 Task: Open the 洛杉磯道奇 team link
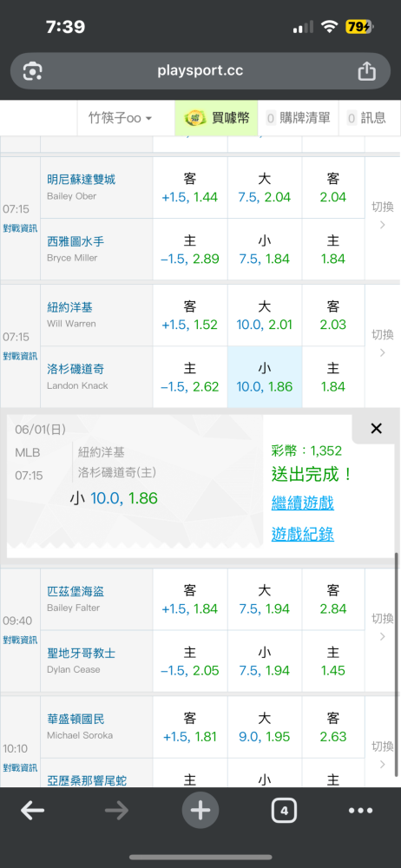tap(76, 369)
